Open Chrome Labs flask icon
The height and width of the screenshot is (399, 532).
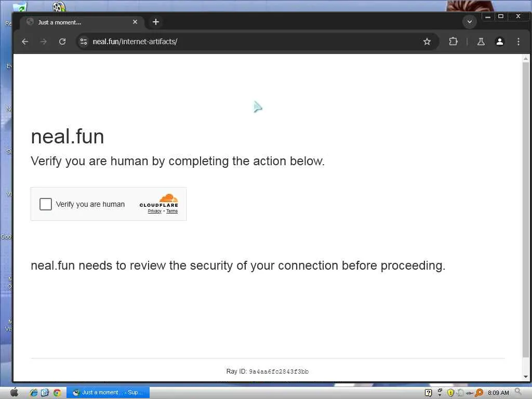pos(481,42)
